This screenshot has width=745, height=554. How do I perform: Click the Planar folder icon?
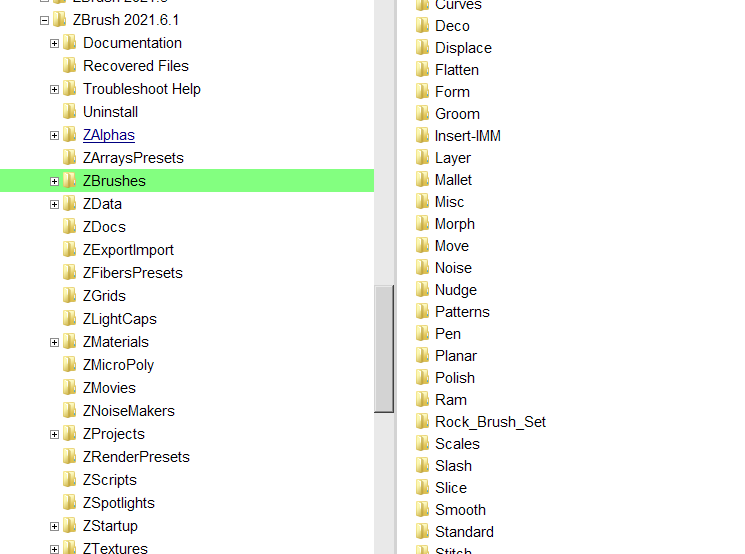(x=422, y=355)
